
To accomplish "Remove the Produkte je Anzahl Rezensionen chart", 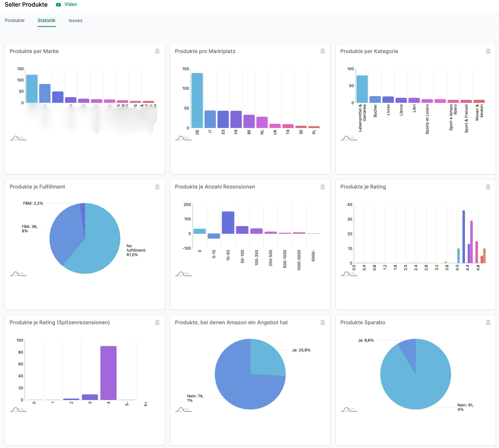I will click(322, 187).
